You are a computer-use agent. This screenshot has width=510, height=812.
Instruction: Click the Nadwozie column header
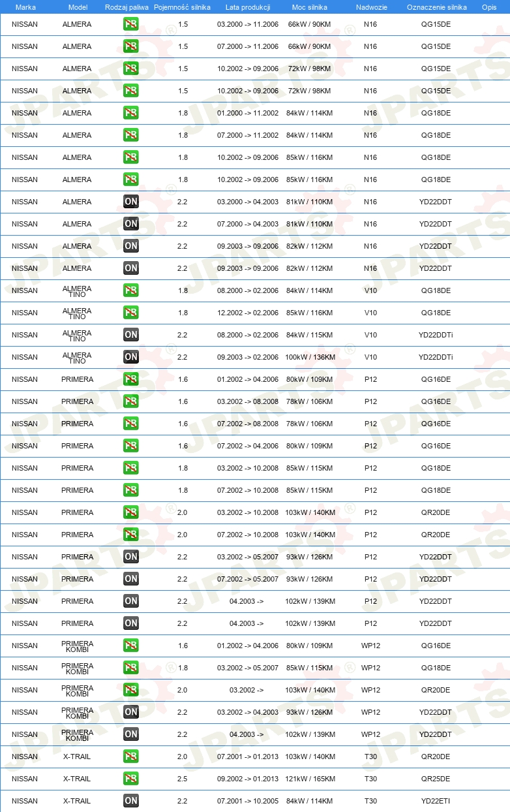pos(371,7)
